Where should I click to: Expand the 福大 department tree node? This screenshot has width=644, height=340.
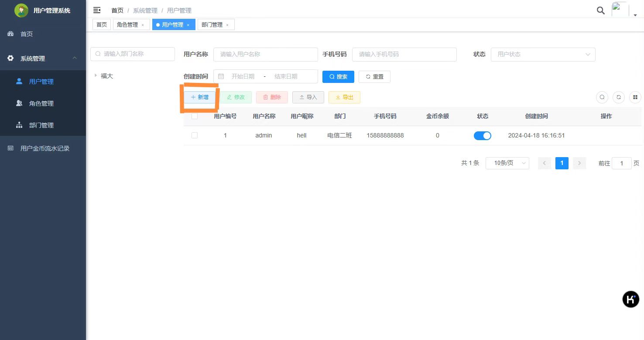click(96, 76)
